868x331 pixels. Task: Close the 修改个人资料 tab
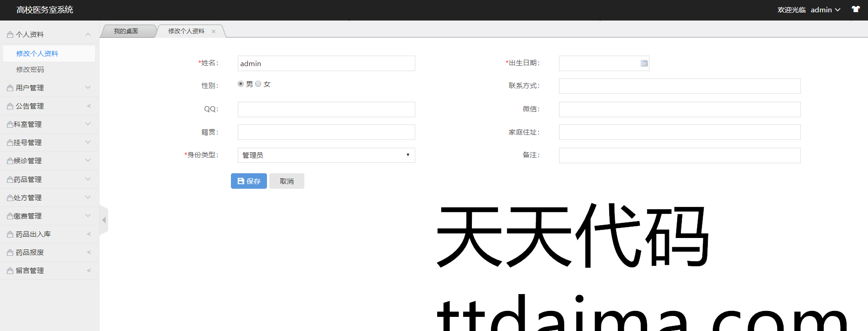click(x=213, y=31)
